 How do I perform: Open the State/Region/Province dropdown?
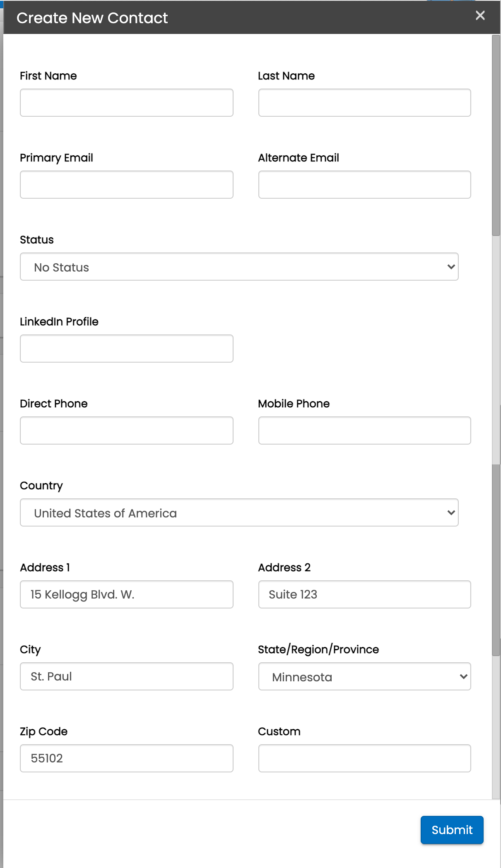click(365, 676)
